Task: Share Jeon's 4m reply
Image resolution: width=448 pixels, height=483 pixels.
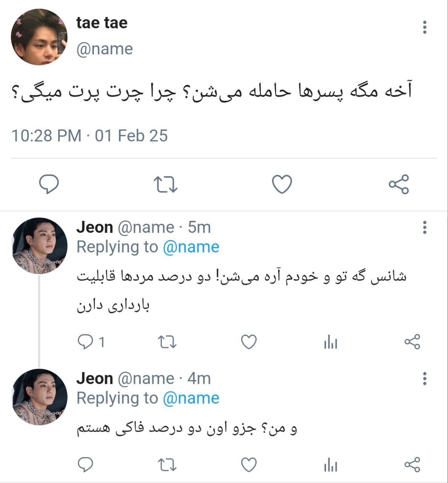Action: tap(412, 465)
